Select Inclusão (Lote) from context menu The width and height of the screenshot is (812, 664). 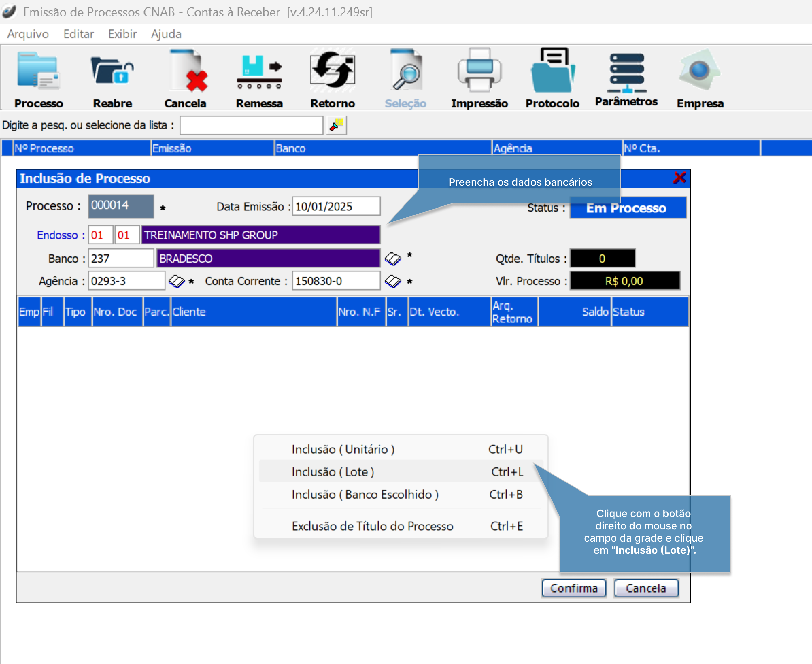point(333,472)
